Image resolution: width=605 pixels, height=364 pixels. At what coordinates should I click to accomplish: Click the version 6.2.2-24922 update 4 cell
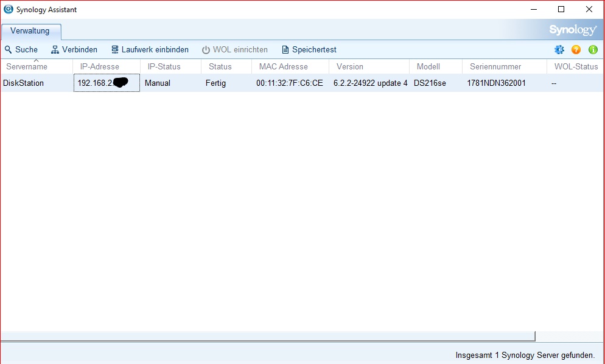tap(371, 83)
